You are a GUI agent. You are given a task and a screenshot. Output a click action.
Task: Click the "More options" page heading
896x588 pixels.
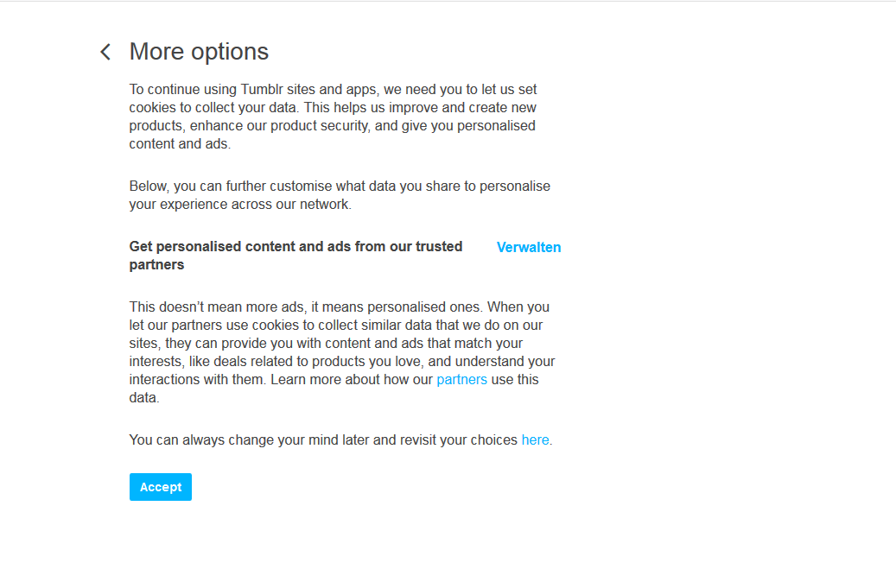click(199, 52)
